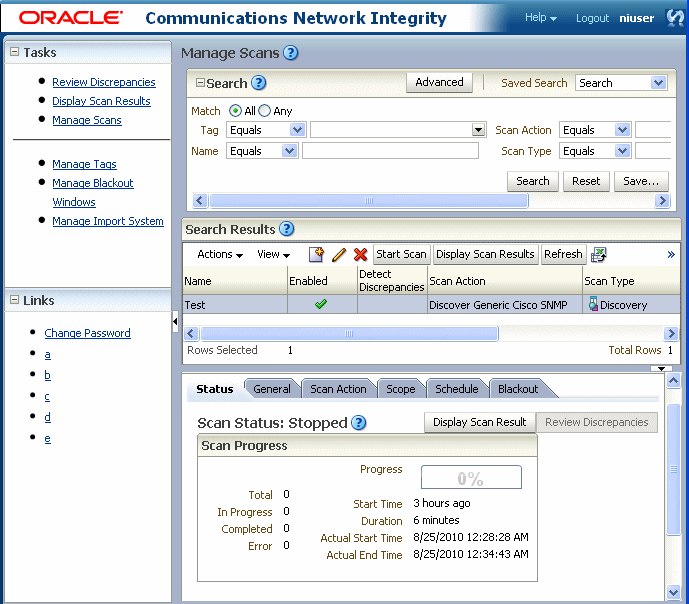Collapse side panel with splitter arrow
The width and height of the screenshot is (689, 604).
click(x=175, y=322)
